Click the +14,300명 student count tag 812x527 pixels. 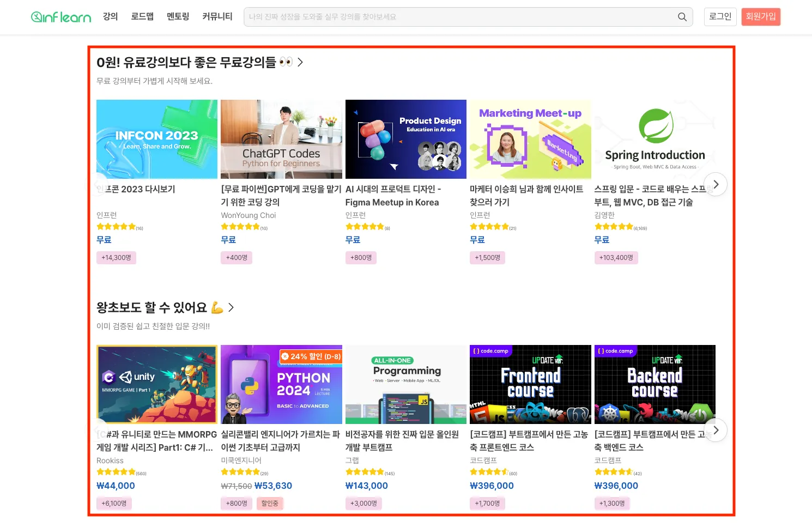point(116,258)
